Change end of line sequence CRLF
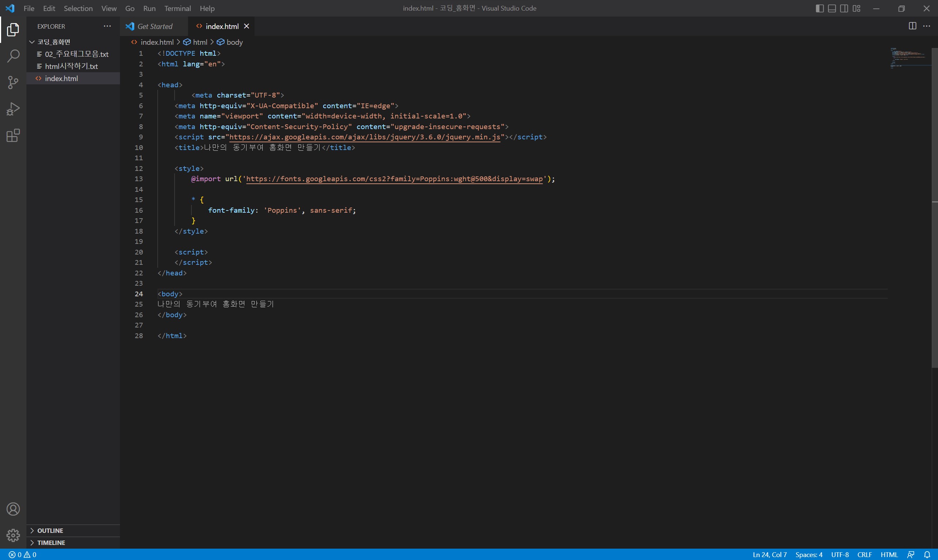The image size is (938, 560). click(x=864, y=555)
